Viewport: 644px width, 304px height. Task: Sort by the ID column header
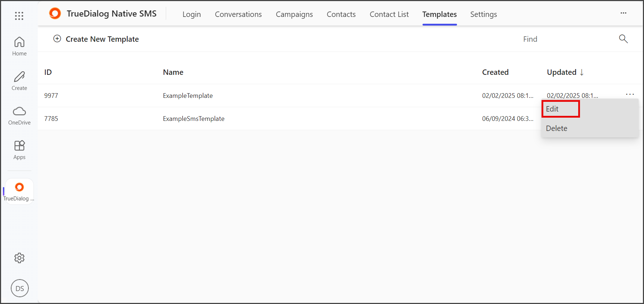pyautogui.click(x=48, y=72)
